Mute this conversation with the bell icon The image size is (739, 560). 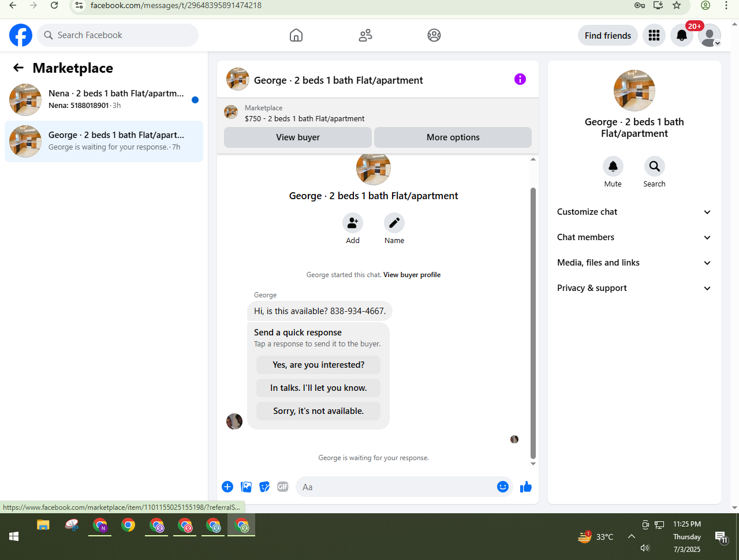[613, 166]
